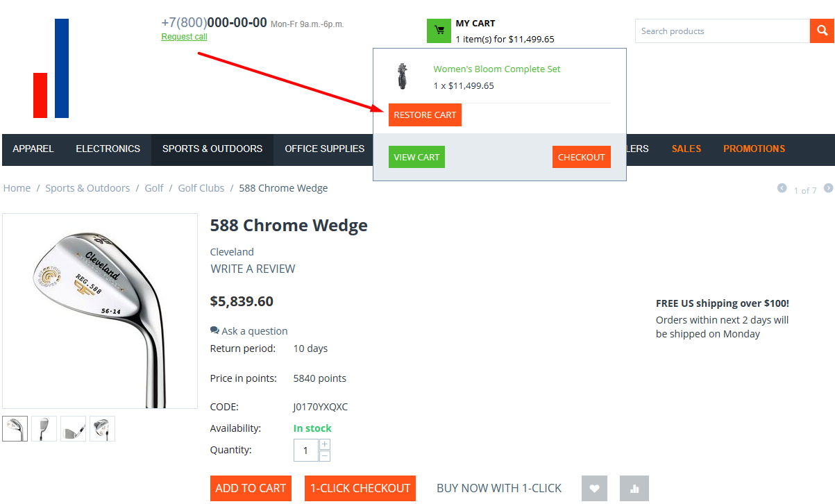The width and height of the screenshot is (835, 504).
Task: Add product to wishlist with heart icon
Action: click(594, 488)
